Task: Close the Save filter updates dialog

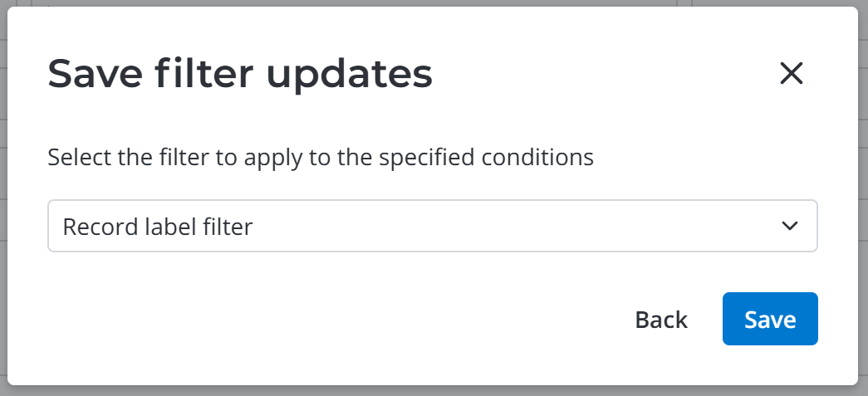Action: coord(791,74)
